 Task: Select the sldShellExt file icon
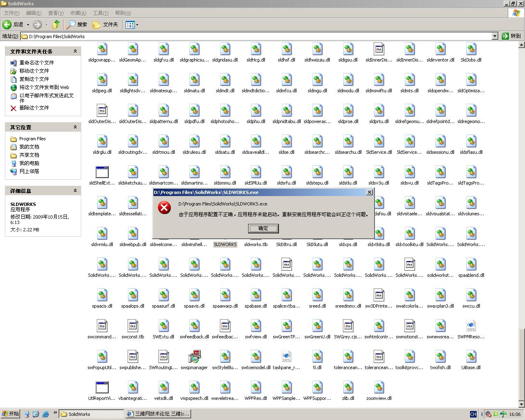click(x=102, y=172)
